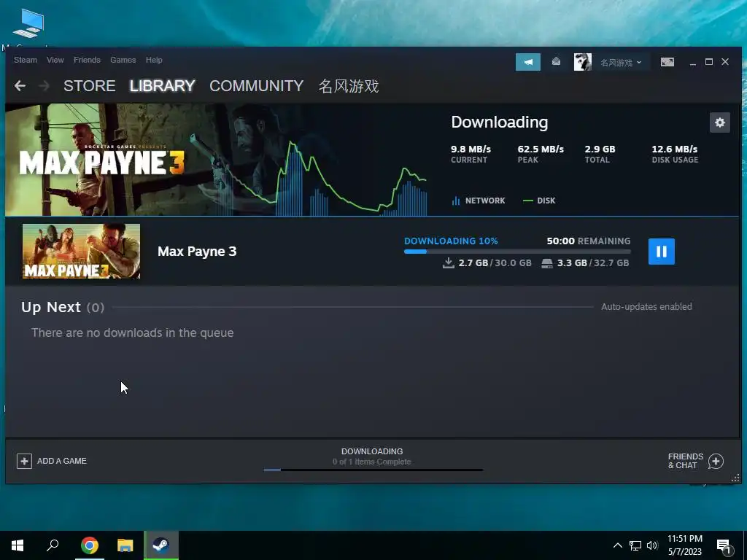Pause the Max Payne 3 download
The height and width of the screenshot is (560, 747).
(661, 252)
